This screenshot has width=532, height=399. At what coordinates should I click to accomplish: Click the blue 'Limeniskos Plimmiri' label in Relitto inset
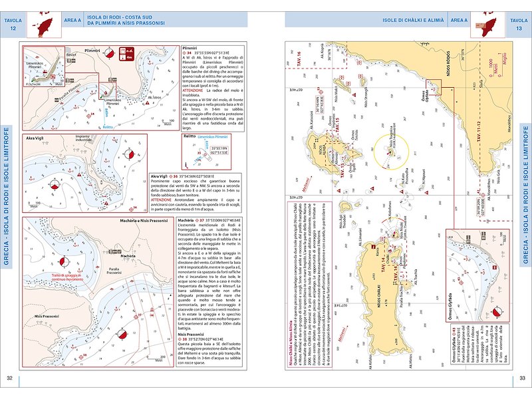click(213, 136)
